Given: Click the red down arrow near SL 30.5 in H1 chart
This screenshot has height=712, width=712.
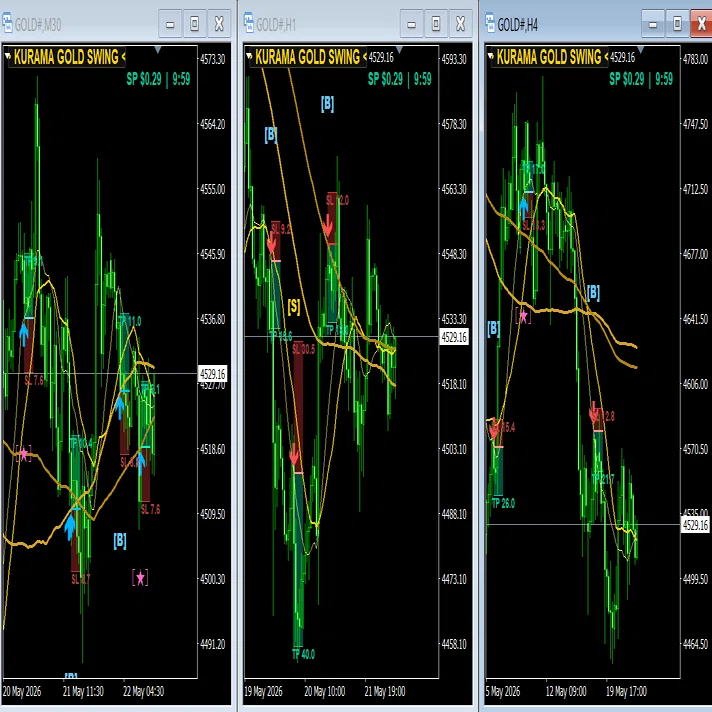Looking at the screenshot, I should pos(294,454).
